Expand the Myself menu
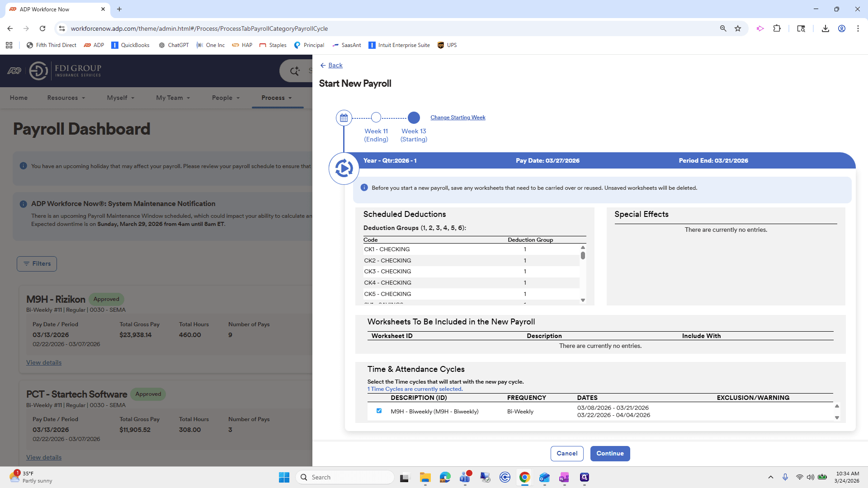The width and height of the screenshot is (868, 488). point(121,98)
